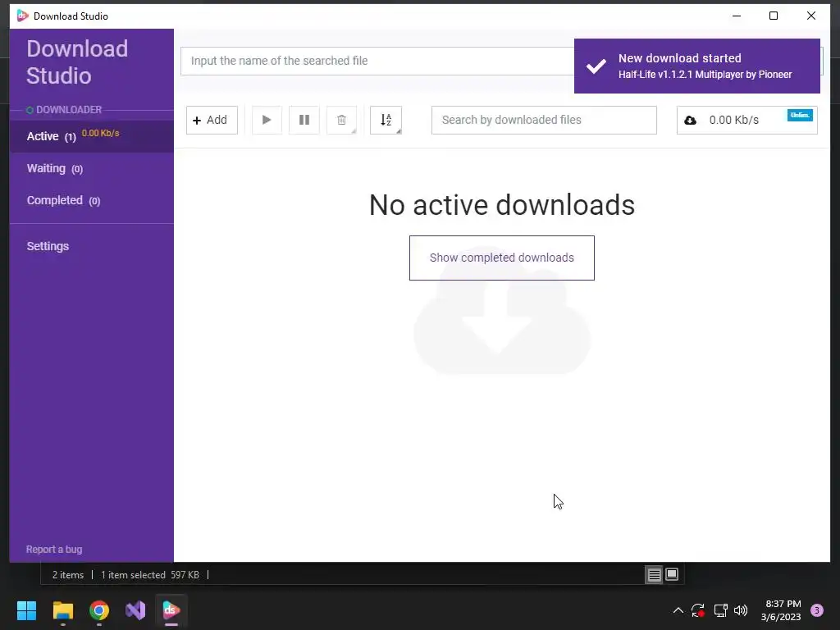This screenshot has width=840, height=630.
Task: Expand the hidden system tray icons chevron
Action: point(678,610)
